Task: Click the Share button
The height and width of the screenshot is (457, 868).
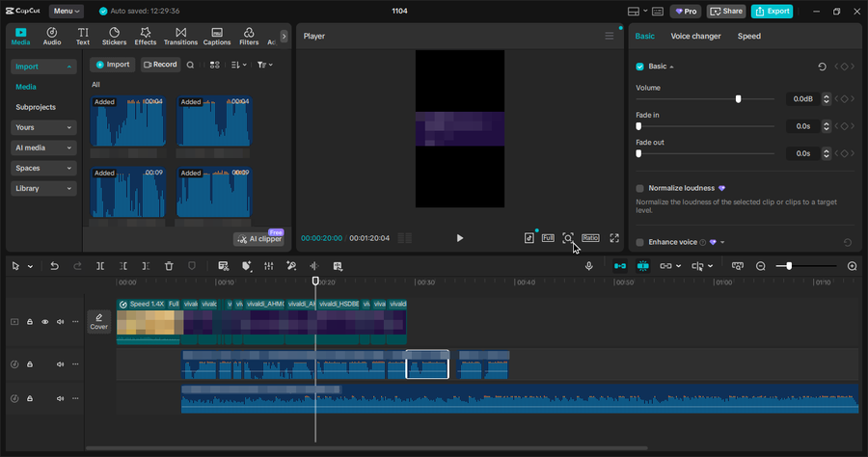Action: [726, 11]
